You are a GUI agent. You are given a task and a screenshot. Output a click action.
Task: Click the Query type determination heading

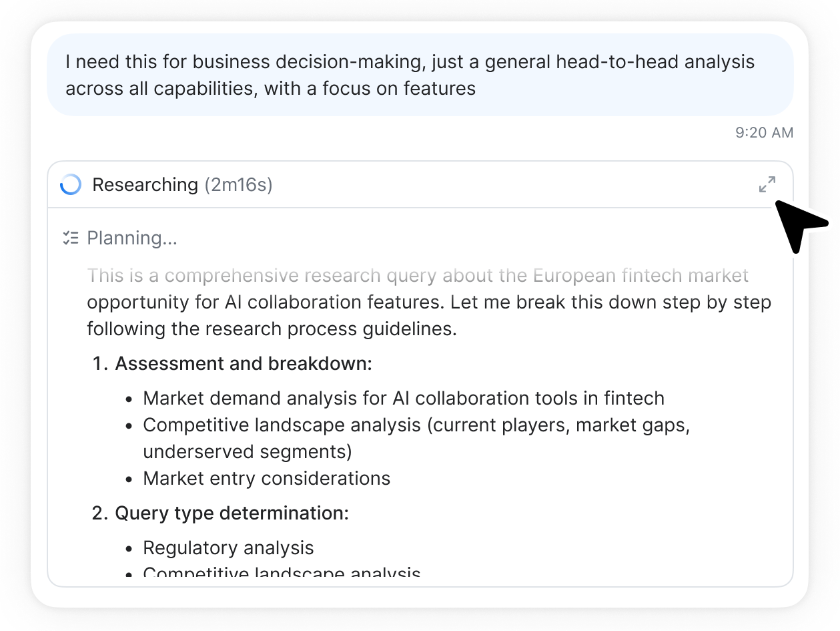tap(232, 513)
